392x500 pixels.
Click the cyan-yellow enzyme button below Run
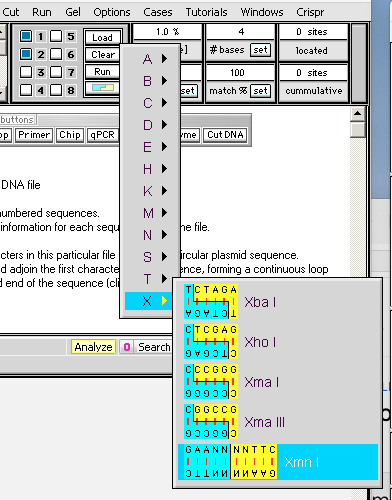click(x=103, y=88)
